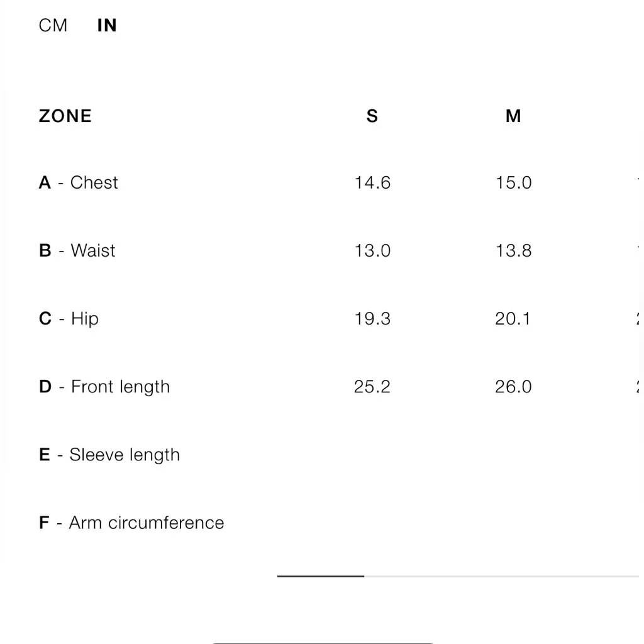
Task: Select the E - Sleeve length row
Action: [x=109, y=454]
